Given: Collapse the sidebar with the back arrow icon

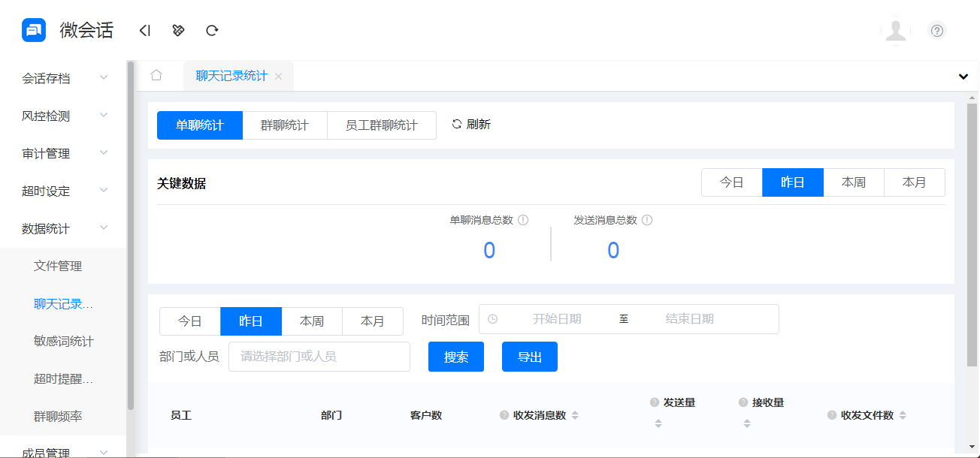Looking at the screenshot, I should (x=144, y=30).
